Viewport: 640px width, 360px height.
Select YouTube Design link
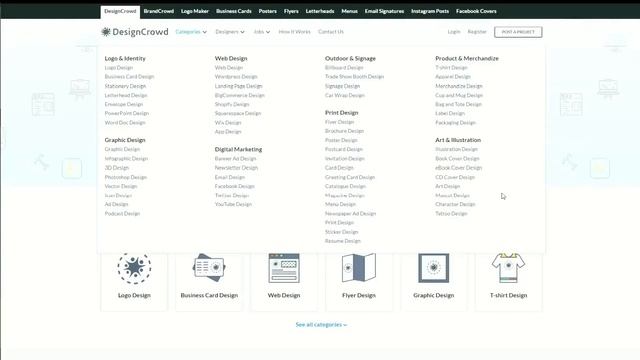point(233,204)
